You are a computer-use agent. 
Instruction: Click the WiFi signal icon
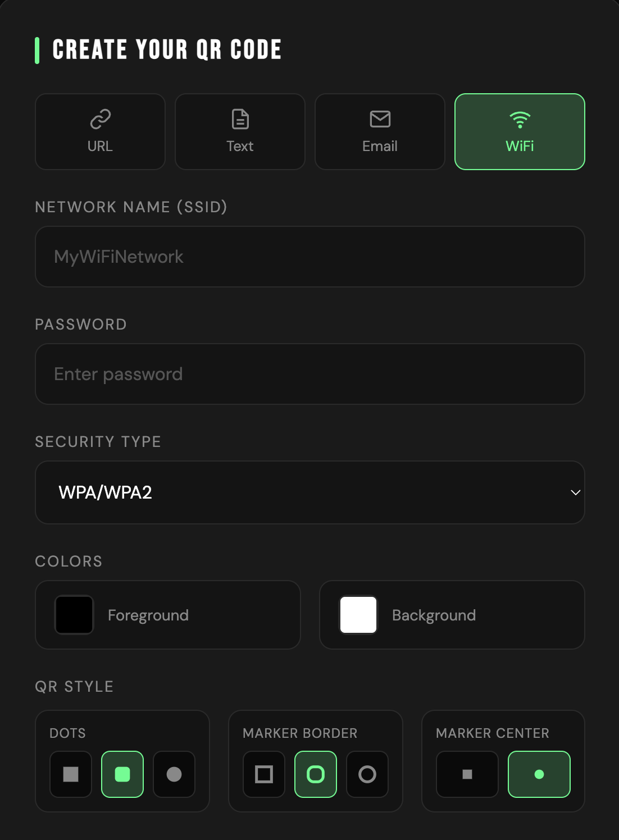520,119
